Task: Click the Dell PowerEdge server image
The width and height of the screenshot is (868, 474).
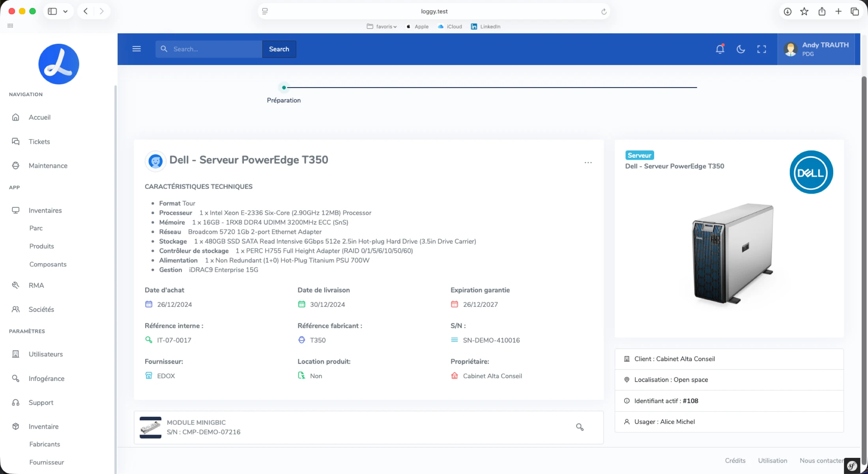Action: (733, 254)
